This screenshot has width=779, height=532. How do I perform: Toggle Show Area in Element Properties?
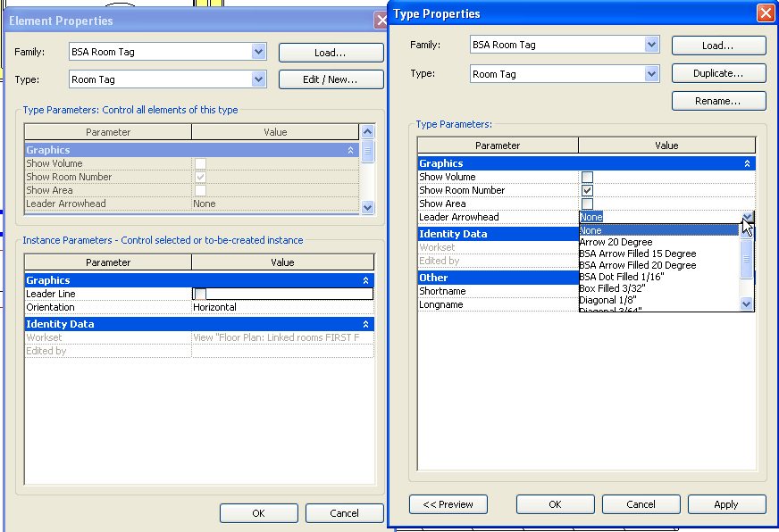point(200,190)
